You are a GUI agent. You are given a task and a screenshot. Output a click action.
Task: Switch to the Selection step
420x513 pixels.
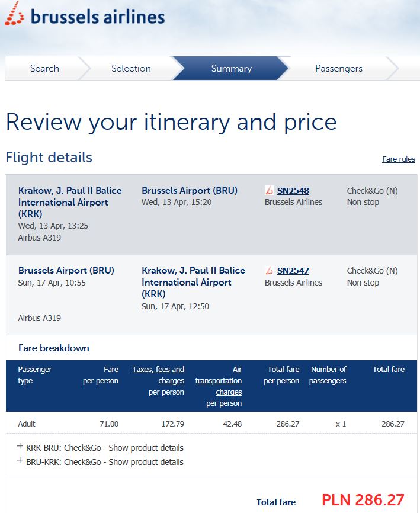(x=131, y=68)
